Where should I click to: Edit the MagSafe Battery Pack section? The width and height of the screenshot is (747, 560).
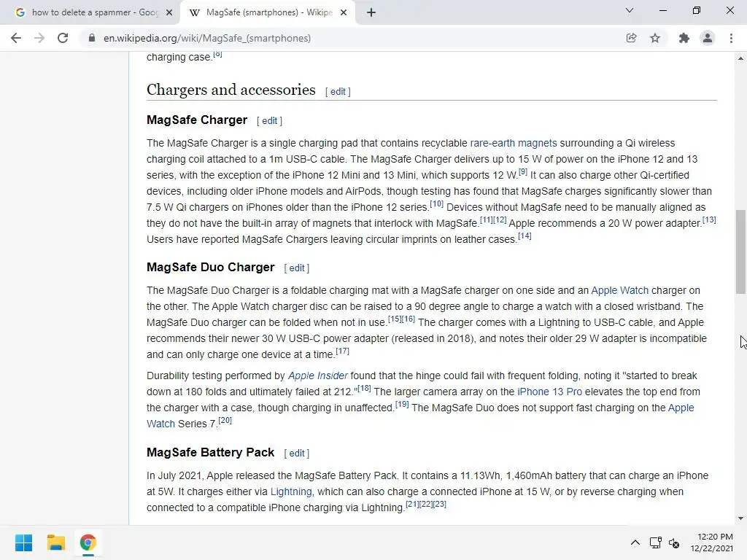click(296, 454)
